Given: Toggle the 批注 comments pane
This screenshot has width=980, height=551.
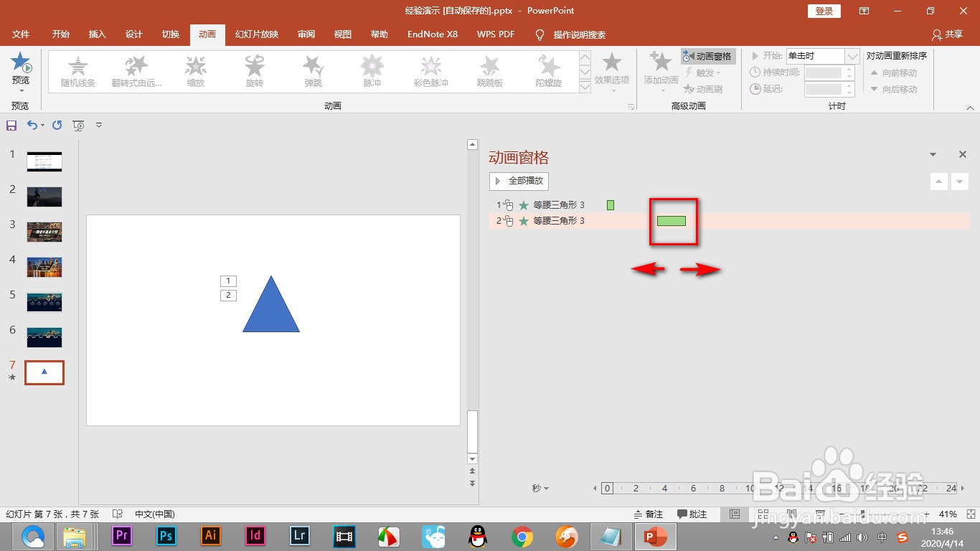Looking at the screenshot, I should pos(692,514).
